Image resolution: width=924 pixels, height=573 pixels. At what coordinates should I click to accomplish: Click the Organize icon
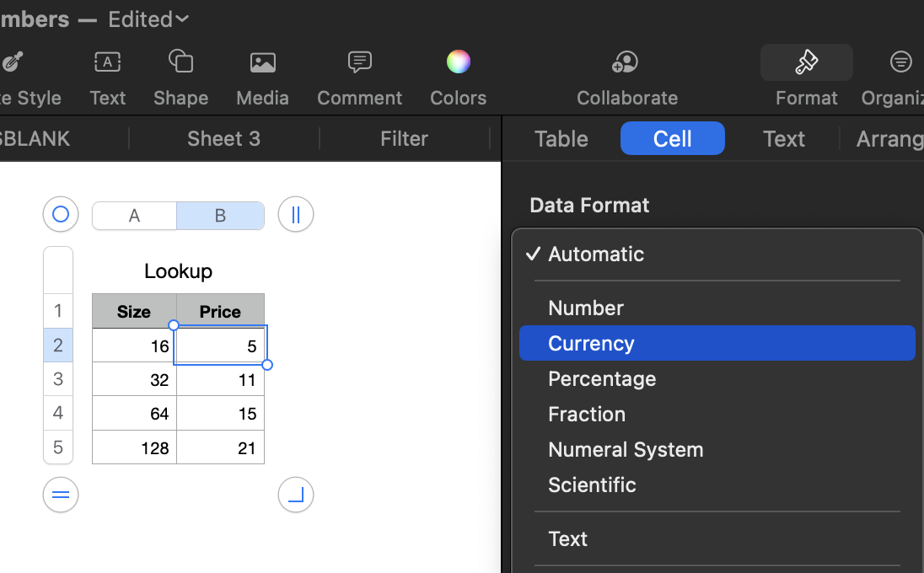900,62
